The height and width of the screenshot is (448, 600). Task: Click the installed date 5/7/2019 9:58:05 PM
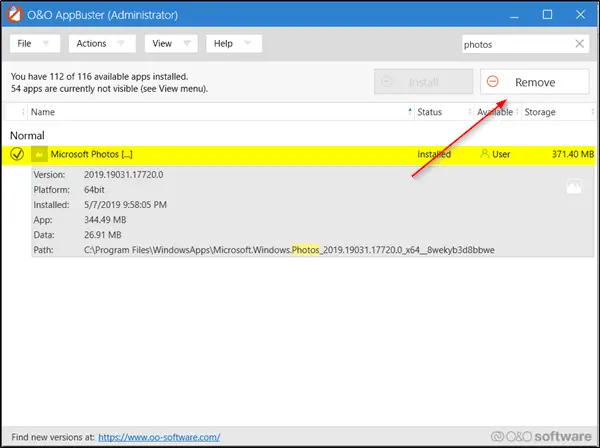pos(125,205)
